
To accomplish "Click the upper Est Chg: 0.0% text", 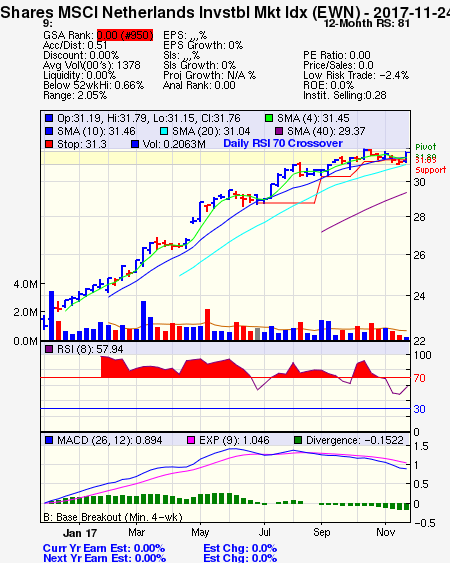I will [x=240, y=549].
